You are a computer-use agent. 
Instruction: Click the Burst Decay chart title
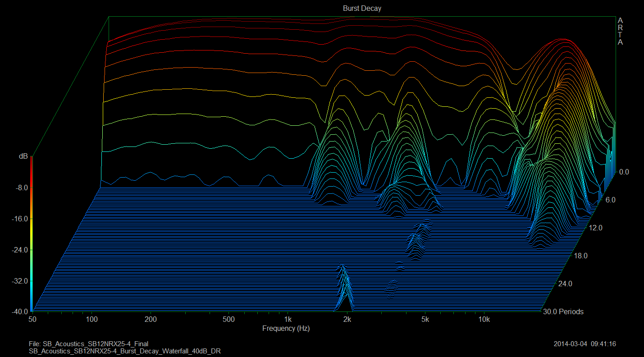coord(362,9)
